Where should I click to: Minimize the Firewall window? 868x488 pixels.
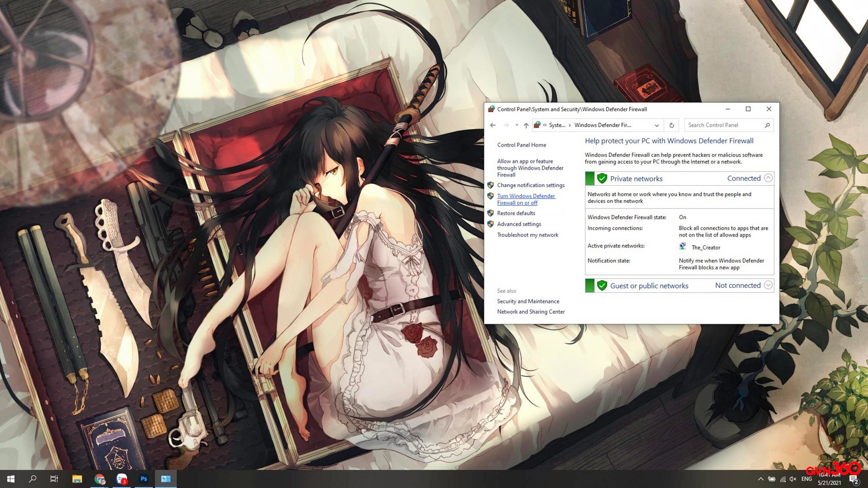(x=728, y=109)
